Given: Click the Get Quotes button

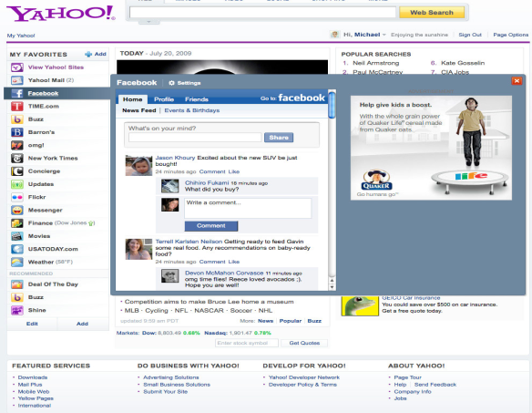Looking at the screenshot, I should point(304,343).
